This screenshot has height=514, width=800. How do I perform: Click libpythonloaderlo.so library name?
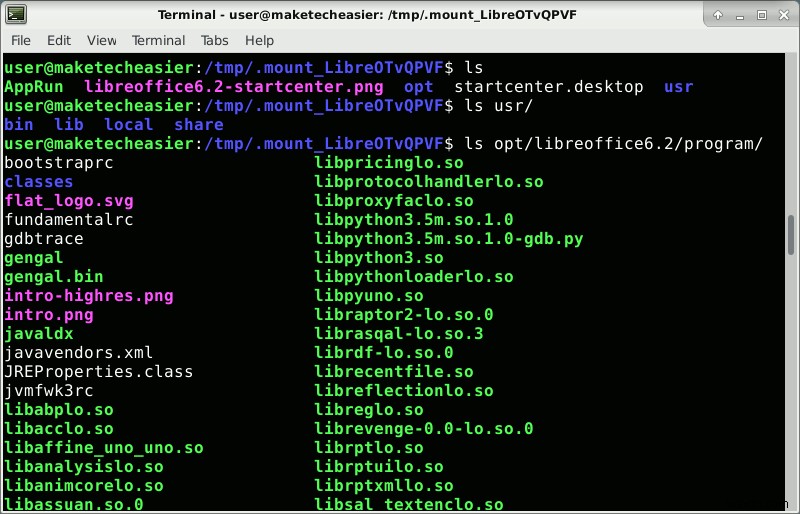click(x=414, y=277)
